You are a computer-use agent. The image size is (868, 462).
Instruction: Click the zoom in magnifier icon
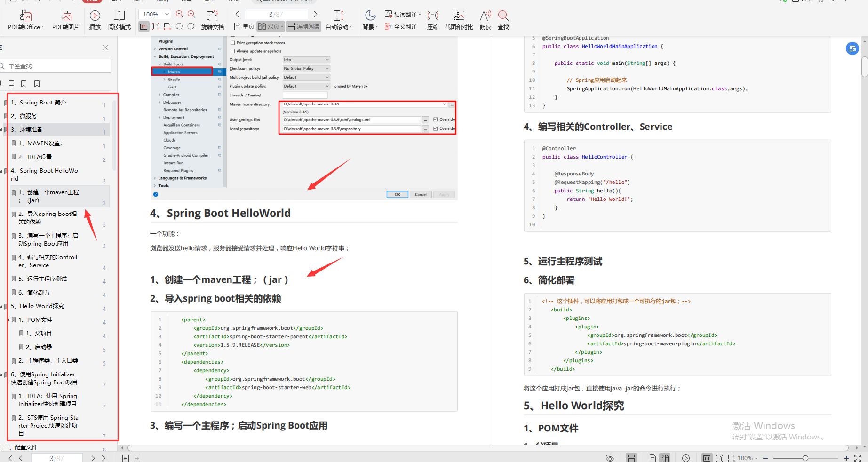191,15
